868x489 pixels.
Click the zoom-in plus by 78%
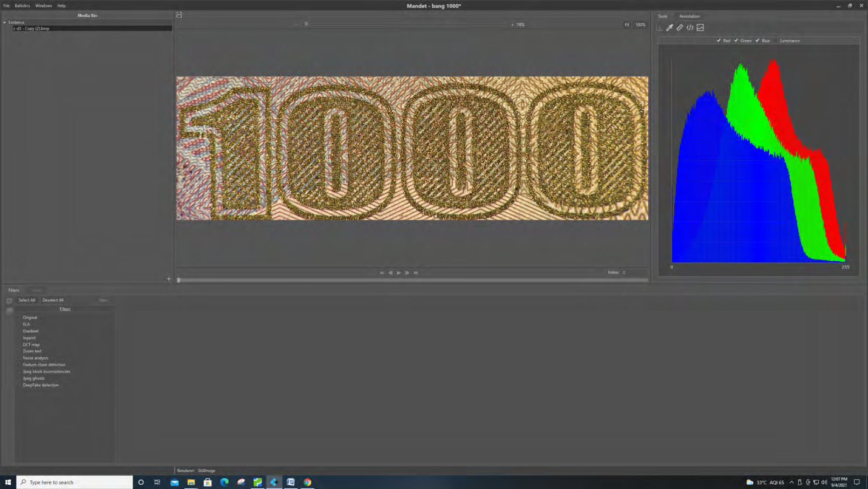512,25
